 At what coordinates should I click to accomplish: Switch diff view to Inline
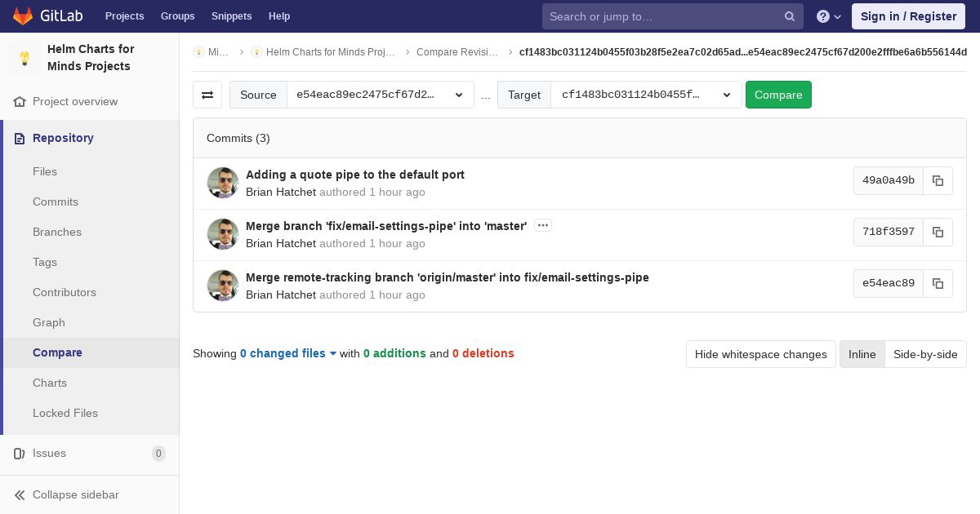tap(862, 354)
